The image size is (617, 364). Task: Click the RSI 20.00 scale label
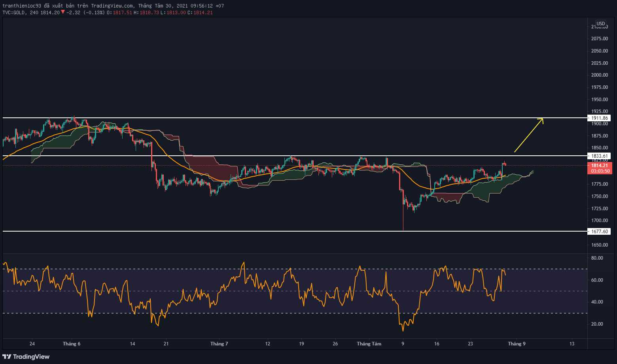point(597,324)
